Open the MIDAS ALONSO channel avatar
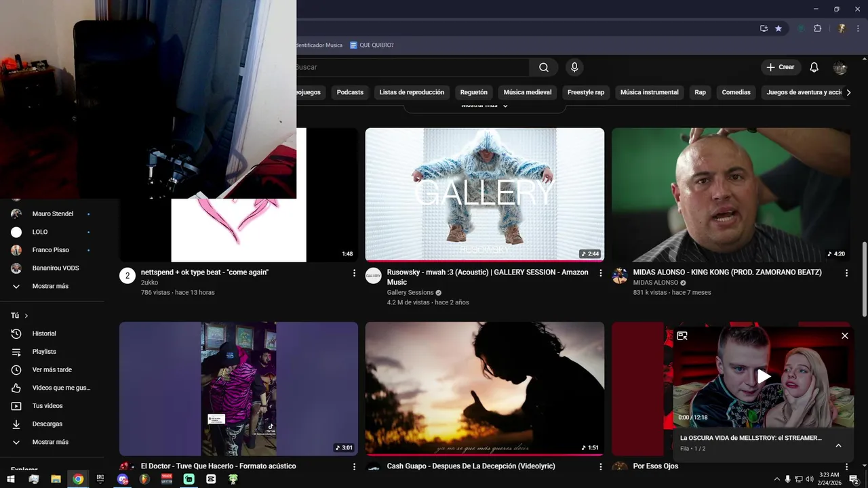Image resolution: width=868 pixels, height=488 pixels. (x=620, y=276)
